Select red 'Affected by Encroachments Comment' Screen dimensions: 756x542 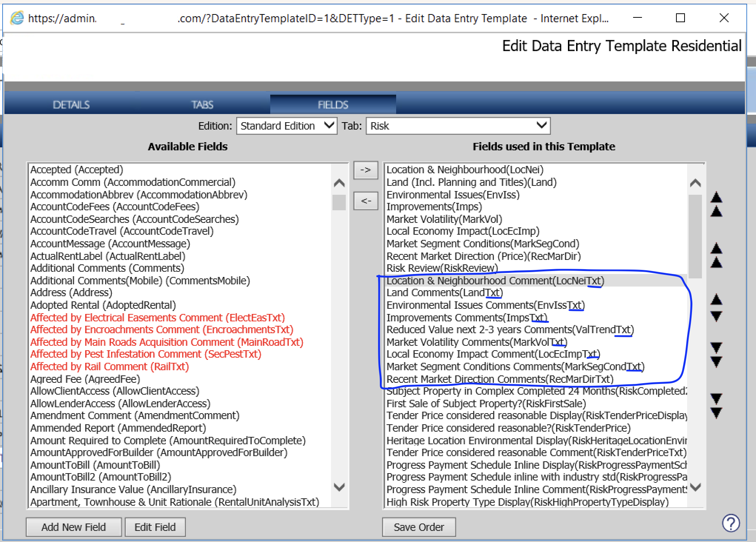(162, 329)
